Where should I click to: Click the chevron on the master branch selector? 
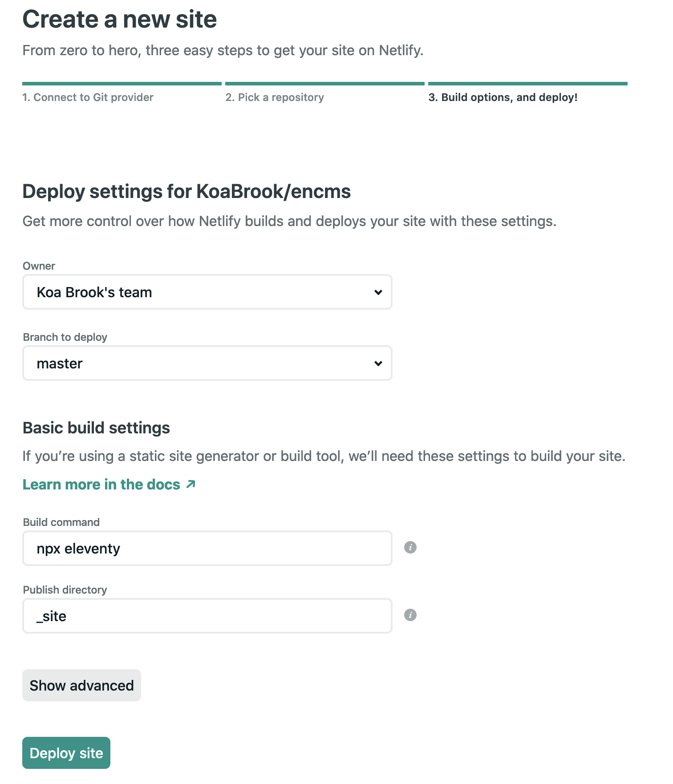378,363
